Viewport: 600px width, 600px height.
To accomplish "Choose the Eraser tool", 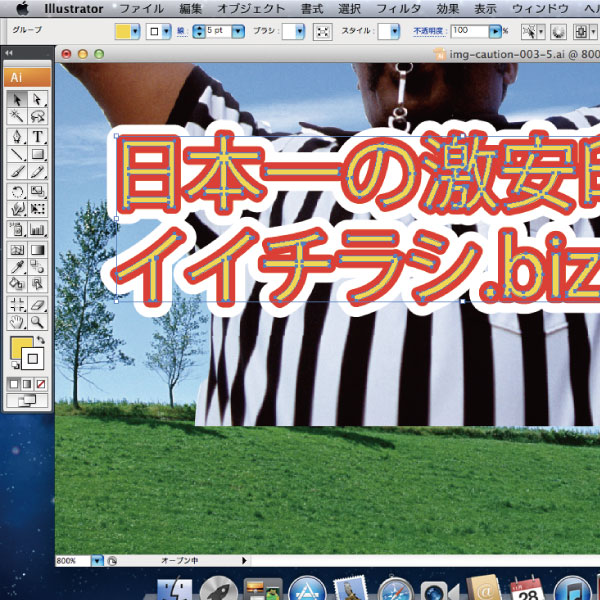I will 37,305.
